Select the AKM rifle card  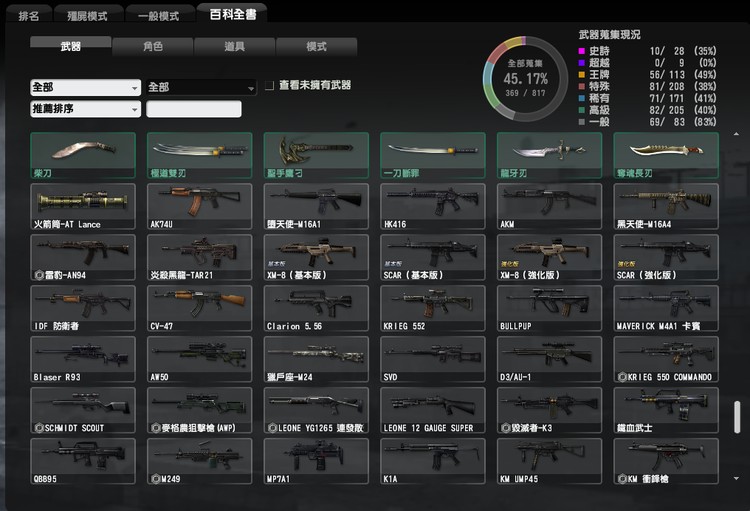(550, 206)
